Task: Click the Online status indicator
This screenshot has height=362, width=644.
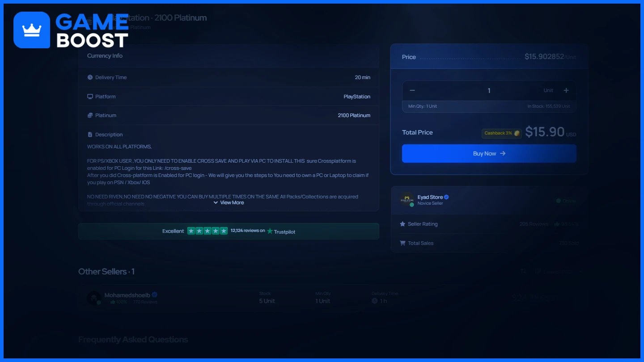Action: point(566,201)
